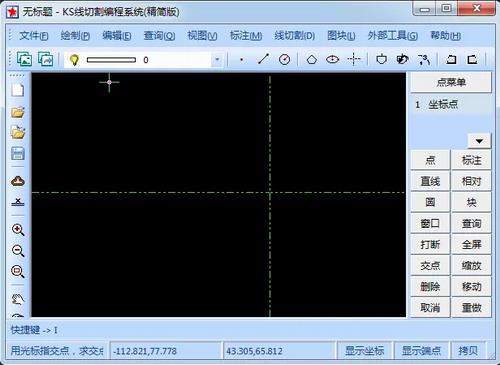This screenshot has height=365, width=500.
Task: Open the 外部工具(G) menu
Action: [392, 35]
